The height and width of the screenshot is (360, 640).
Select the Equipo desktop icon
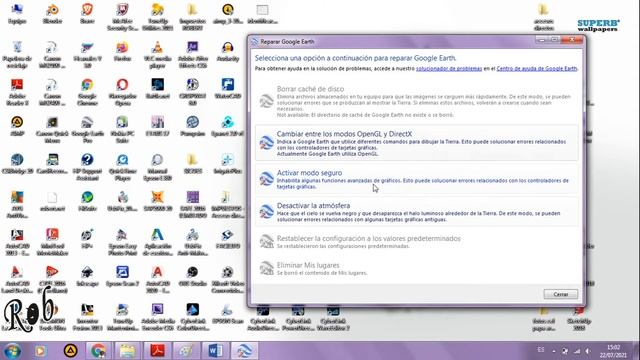tap(17, 14)
